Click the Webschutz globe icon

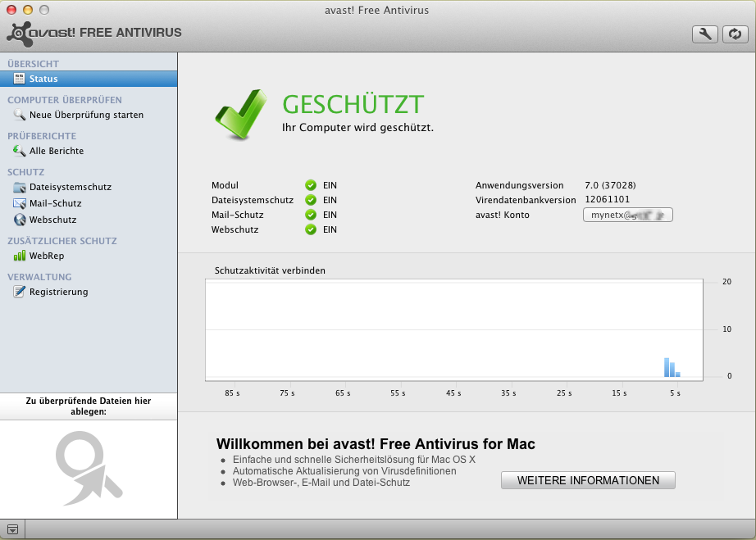pos(20,220)
